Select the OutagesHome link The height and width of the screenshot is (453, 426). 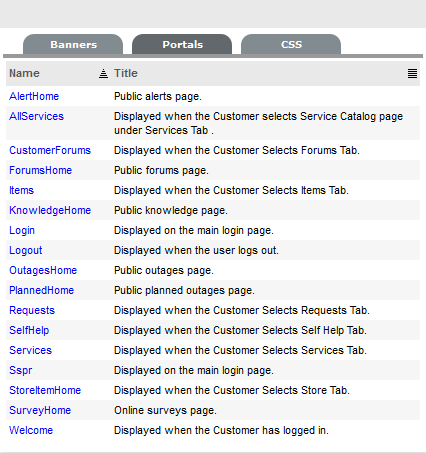[43, 270]
